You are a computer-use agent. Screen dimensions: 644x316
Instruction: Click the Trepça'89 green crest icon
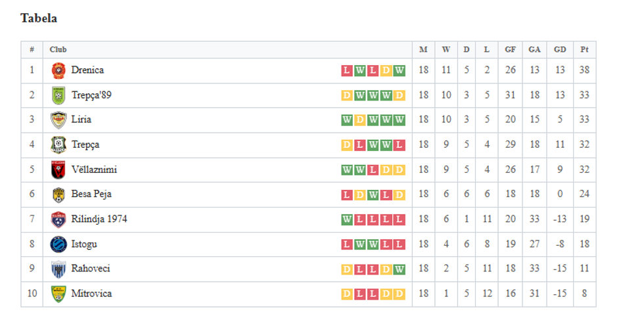58,95
